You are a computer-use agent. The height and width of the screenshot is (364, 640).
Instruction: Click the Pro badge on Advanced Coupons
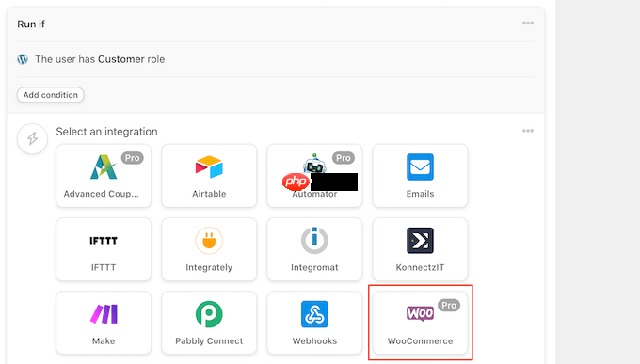(133, 158)
